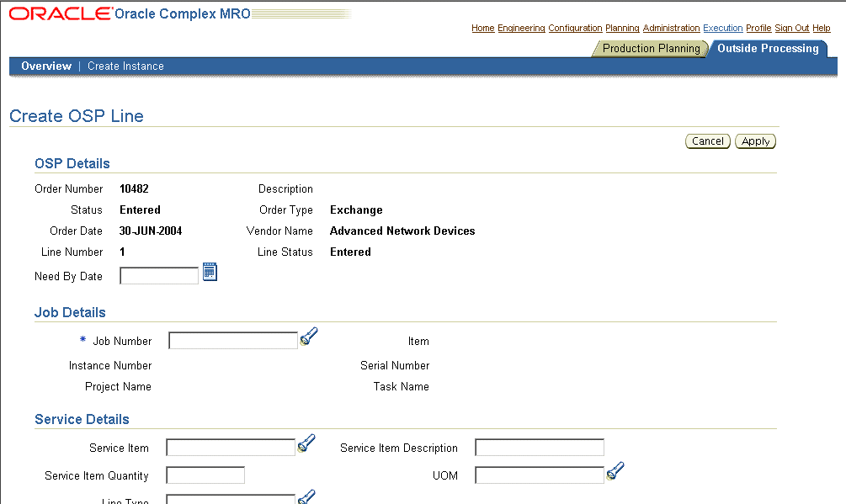
Task: Focus the Service Item Description field
Action: [540, 448]
